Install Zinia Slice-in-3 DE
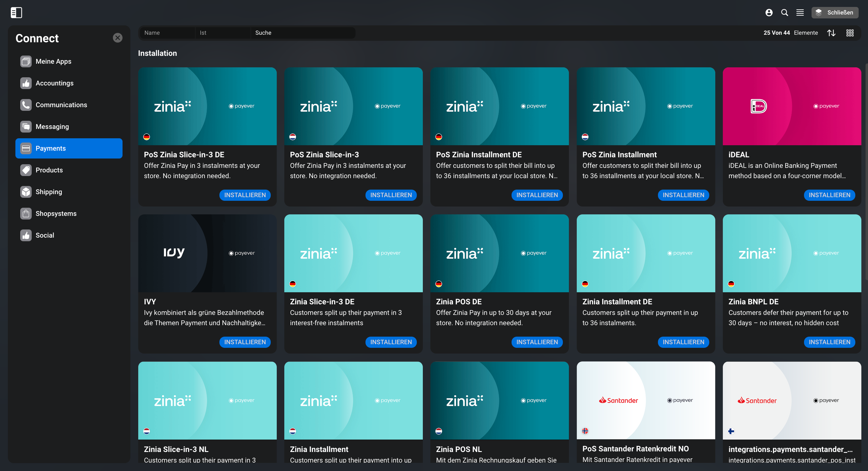868x471 pixels. pyautogui.click(x=391, y=342)
